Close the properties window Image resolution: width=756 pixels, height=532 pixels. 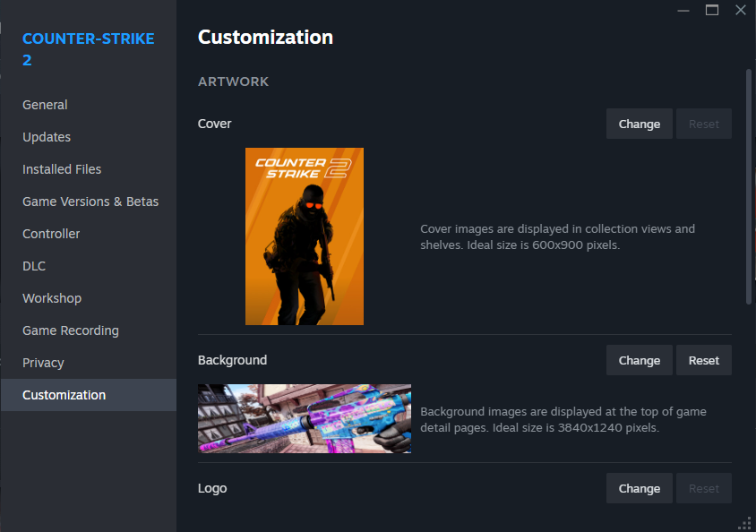pyautogui.click(x=741, y=10)
